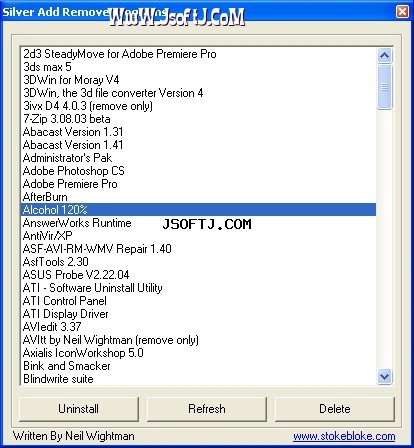Select ASUS Probe V2.22.04

(198, 275)
